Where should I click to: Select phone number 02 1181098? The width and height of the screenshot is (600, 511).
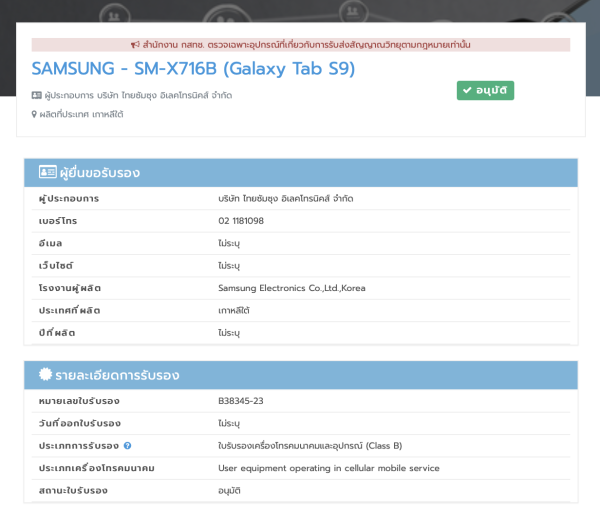[x=241, y=221]
